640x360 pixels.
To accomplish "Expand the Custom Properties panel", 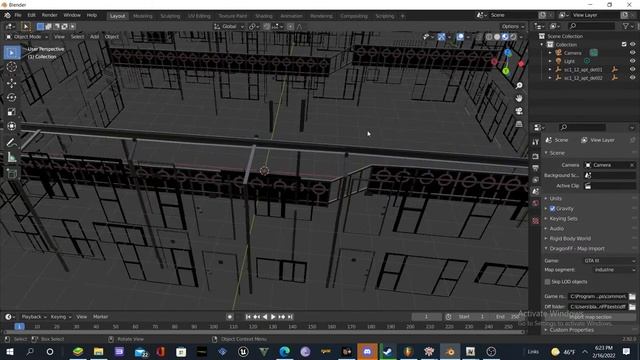I will pyautogui.click(x=571, y=330).
